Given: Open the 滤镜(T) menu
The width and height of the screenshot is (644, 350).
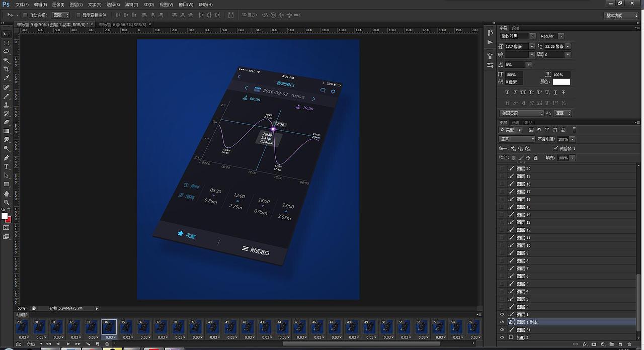Looking at the screenshot, I should click(x=131, y=5).
